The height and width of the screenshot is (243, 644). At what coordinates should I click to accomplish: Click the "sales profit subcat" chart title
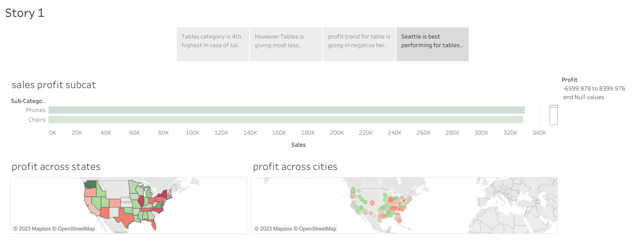[x=53, y=85]
